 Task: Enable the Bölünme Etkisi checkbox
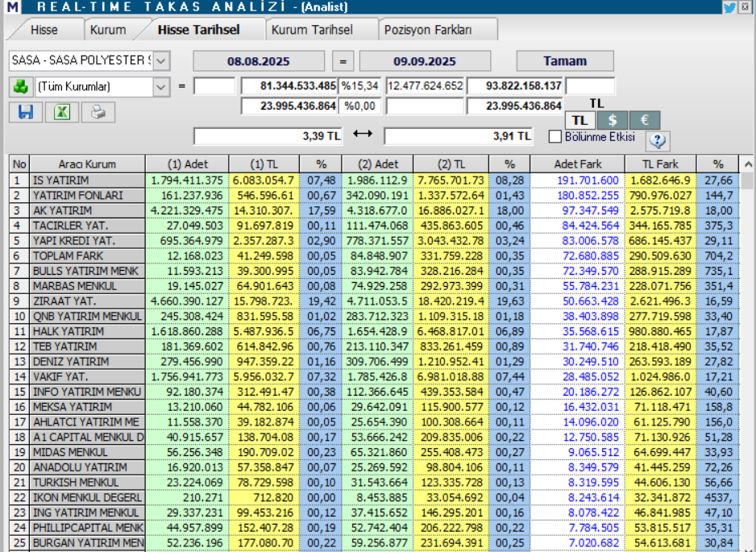[555, 137]
